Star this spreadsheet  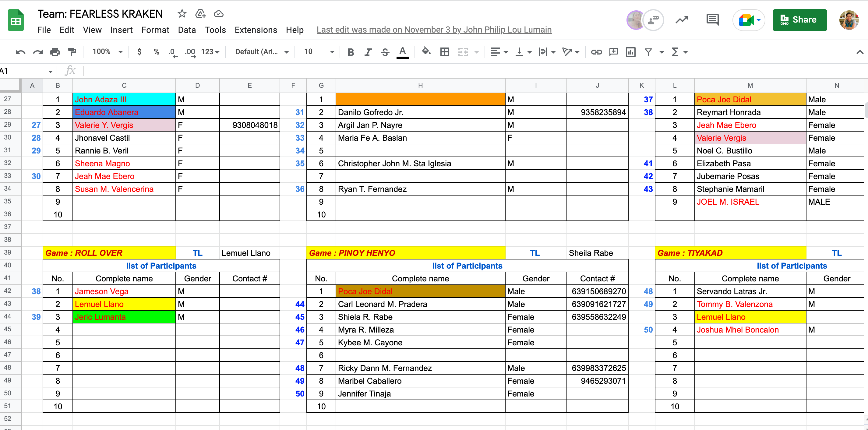[182, 14]
